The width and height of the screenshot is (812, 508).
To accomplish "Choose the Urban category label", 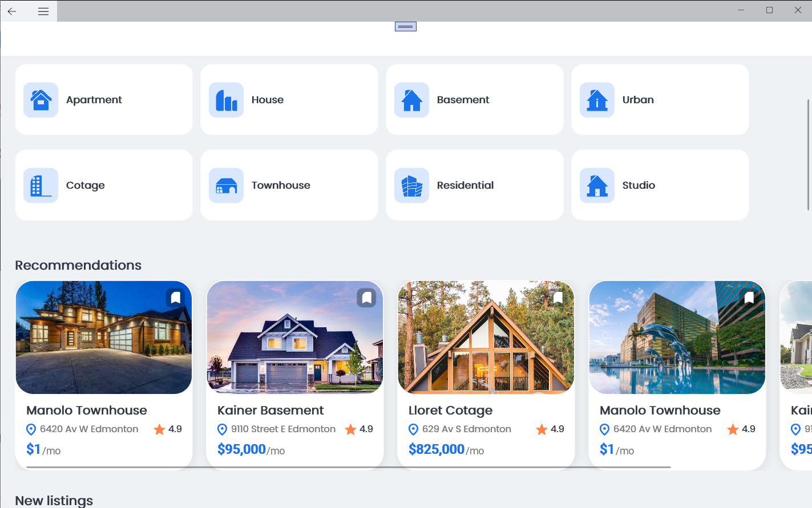I will coord(638,100).
